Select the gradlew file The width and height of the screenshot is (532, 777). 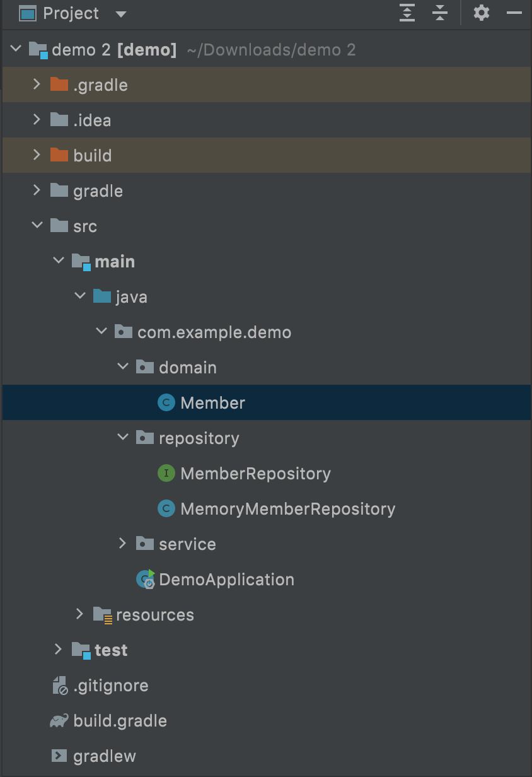tap(104, 756)
